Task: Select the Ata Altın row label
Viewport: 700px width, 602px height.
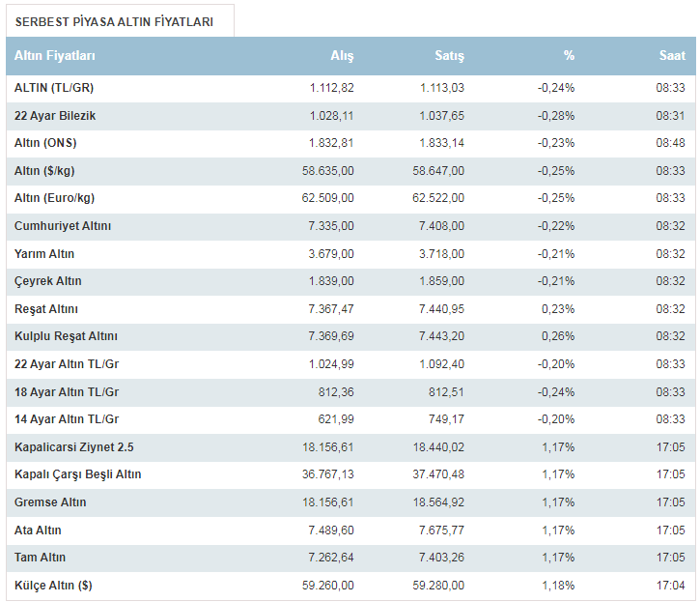Action: (x=38, y=530)
